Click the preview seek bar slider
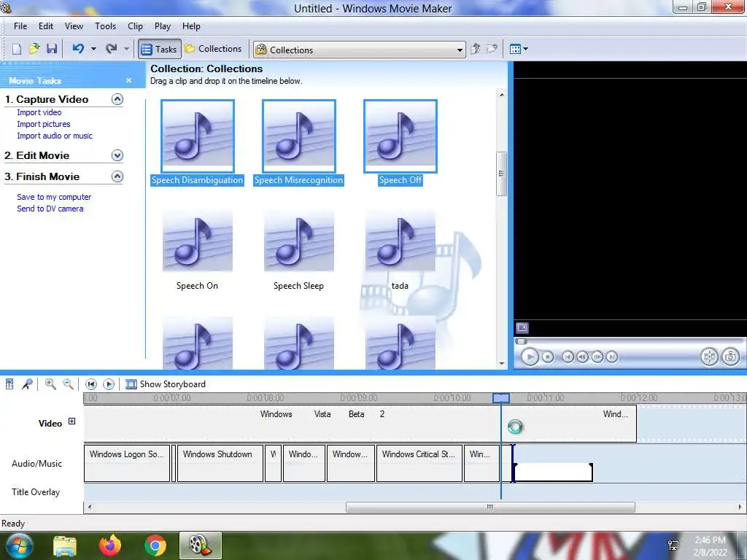 click(522, 341)
